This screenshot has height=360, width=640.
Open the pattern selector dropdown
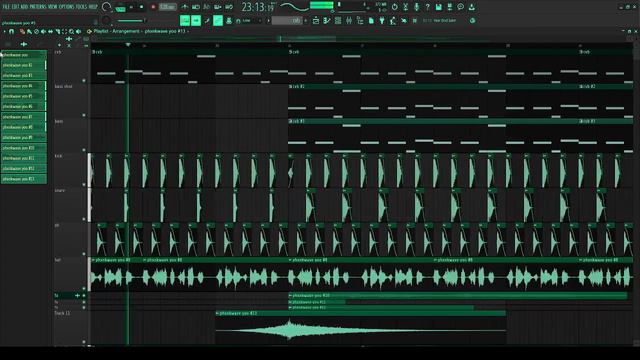287,20
